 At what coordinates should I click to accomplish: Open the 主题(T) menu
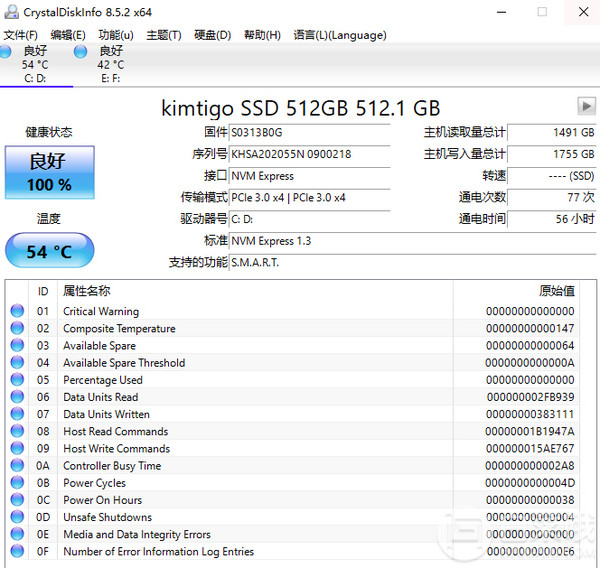click(x=164, y=35)
